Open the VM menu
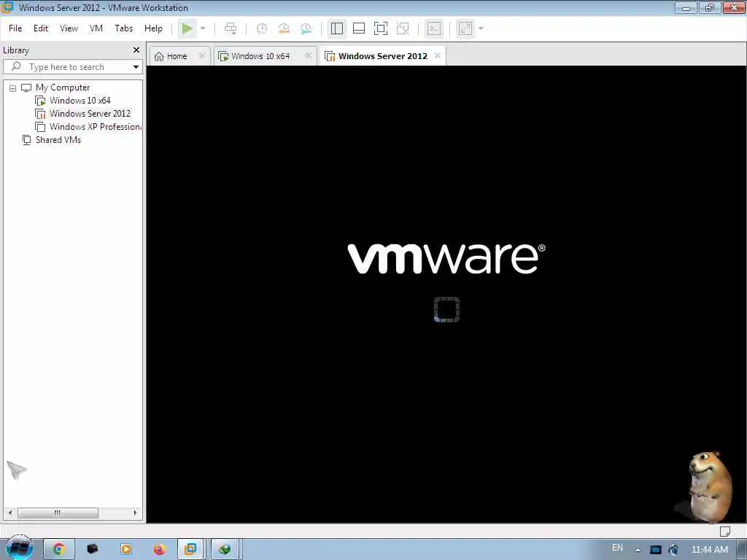The width and height of the screenshot is (747, 560). 96,28
